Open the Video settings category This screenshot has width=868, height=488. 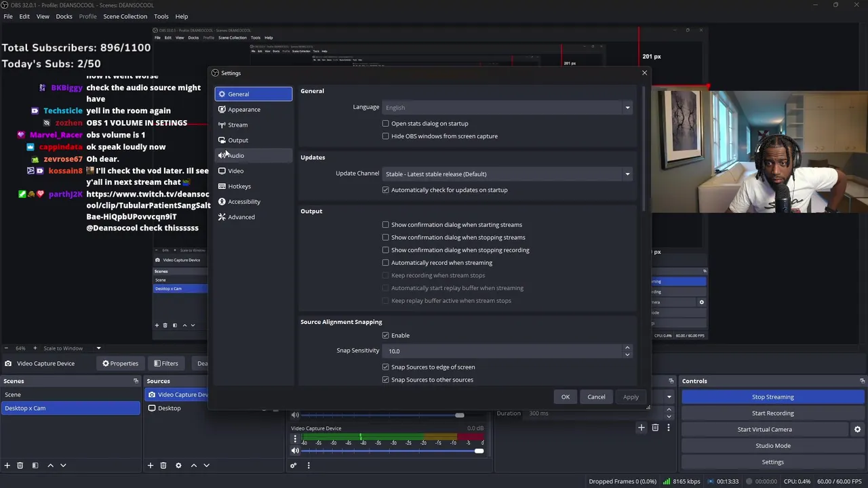tap(254, 171)
